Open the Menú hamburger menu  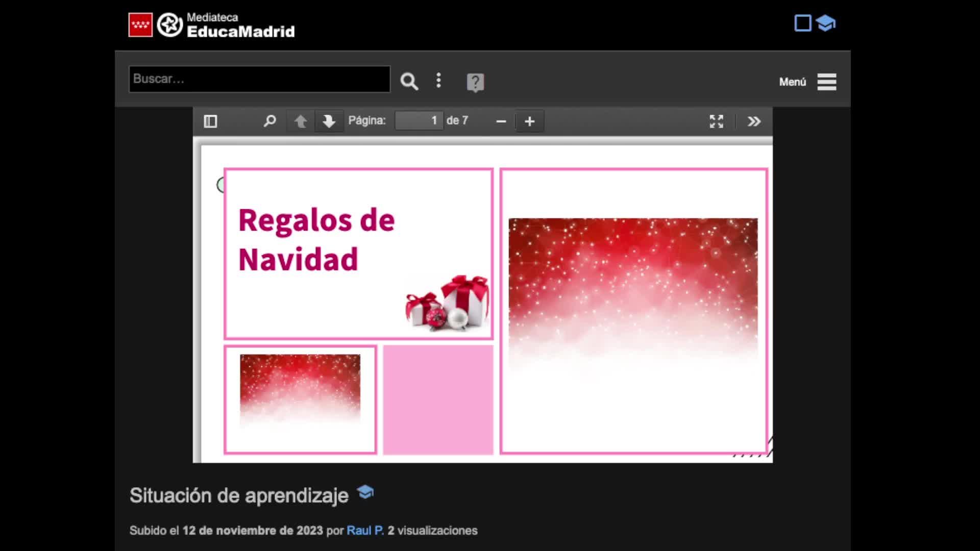click(826, 82)
